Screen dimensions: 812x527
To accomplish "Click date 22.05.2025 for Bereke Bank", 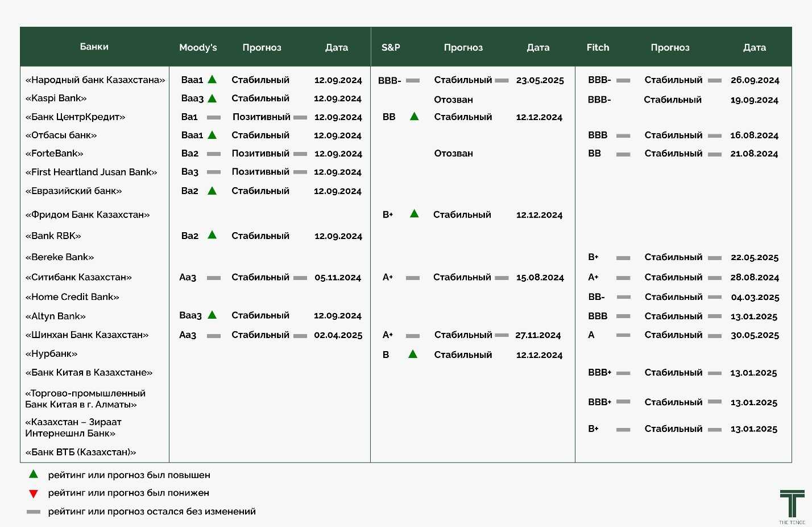I will tap(755, 257).
